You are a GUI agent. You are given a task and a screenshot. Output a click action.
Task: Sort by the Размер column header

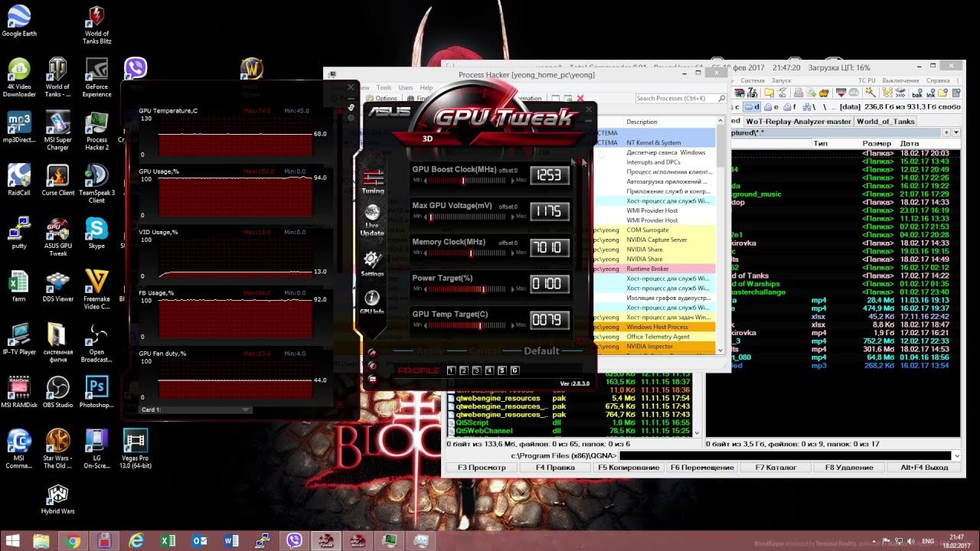click(877, 143)
